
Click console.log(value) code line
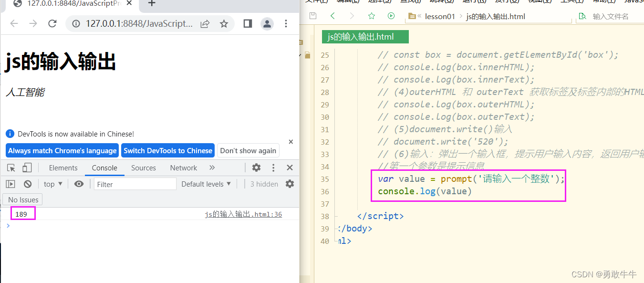(425, 191)
